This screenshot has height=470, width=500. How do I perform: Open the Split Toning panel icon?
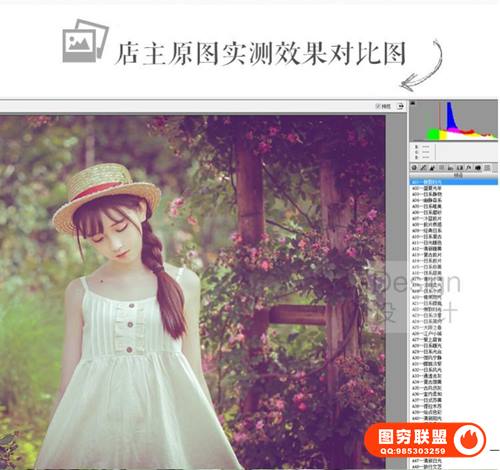451,168
